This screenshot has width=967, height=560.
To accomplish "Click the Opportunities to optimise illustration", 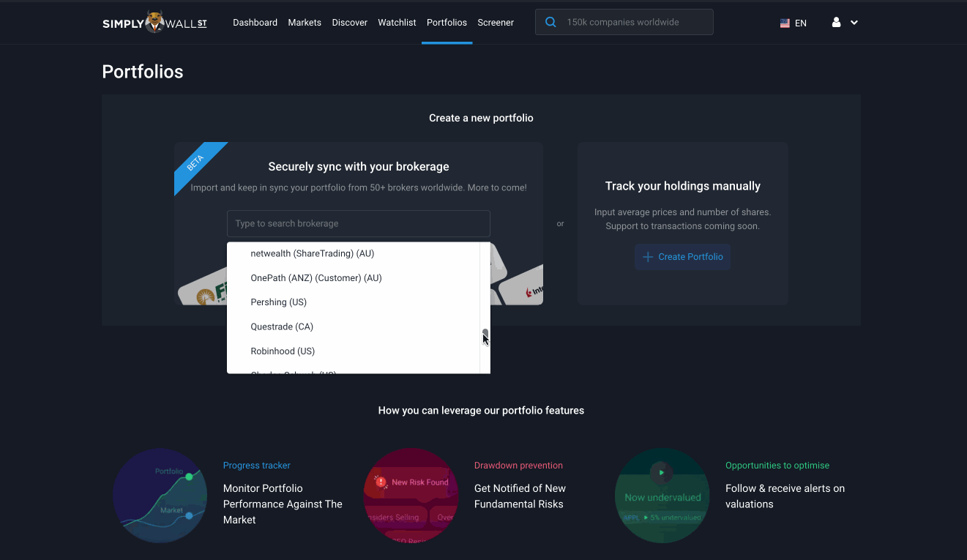I will tap(662, 496).
